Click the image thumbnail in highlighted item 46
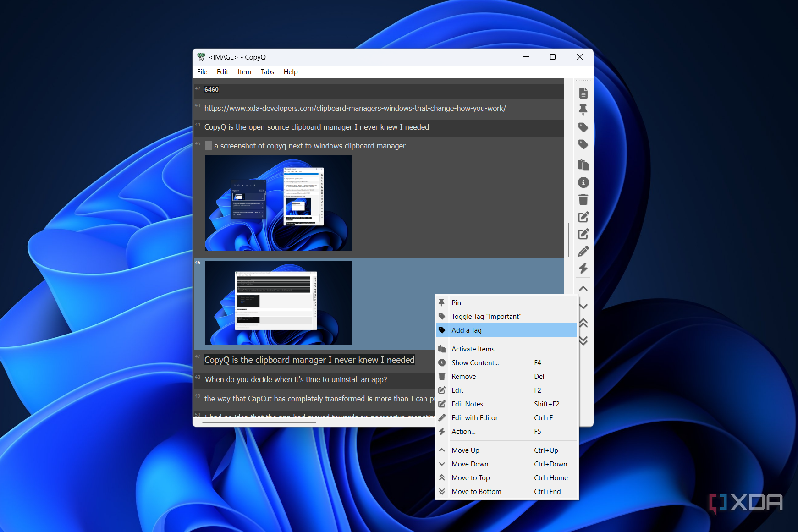The width and height of the screenshot is (798, 532). (x=279, y=303)
